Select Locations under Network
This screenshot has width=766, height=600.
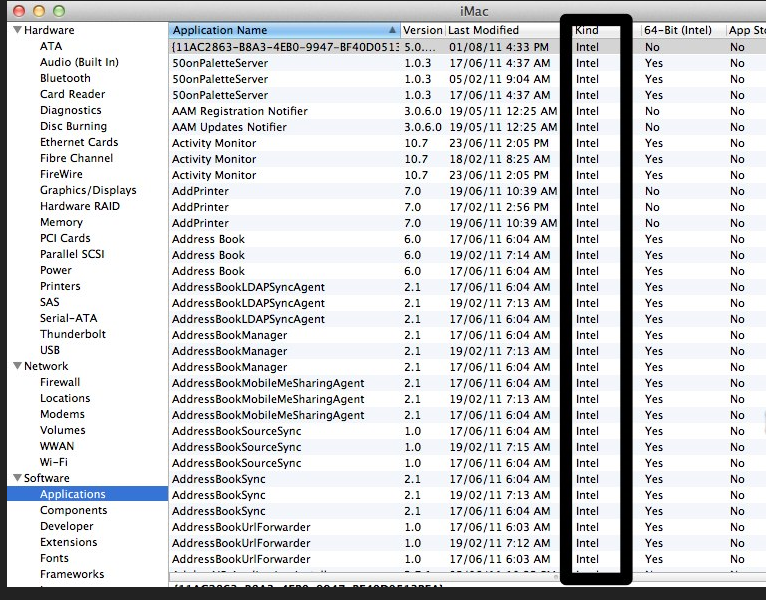[x=65, y=398]
